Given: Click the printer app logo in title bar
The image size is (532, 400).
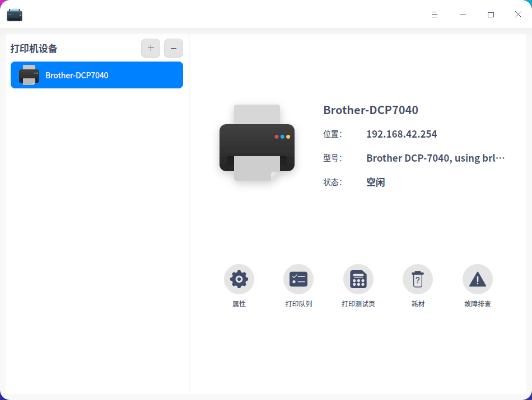Looking at the screenshot, I should point(15,14).
